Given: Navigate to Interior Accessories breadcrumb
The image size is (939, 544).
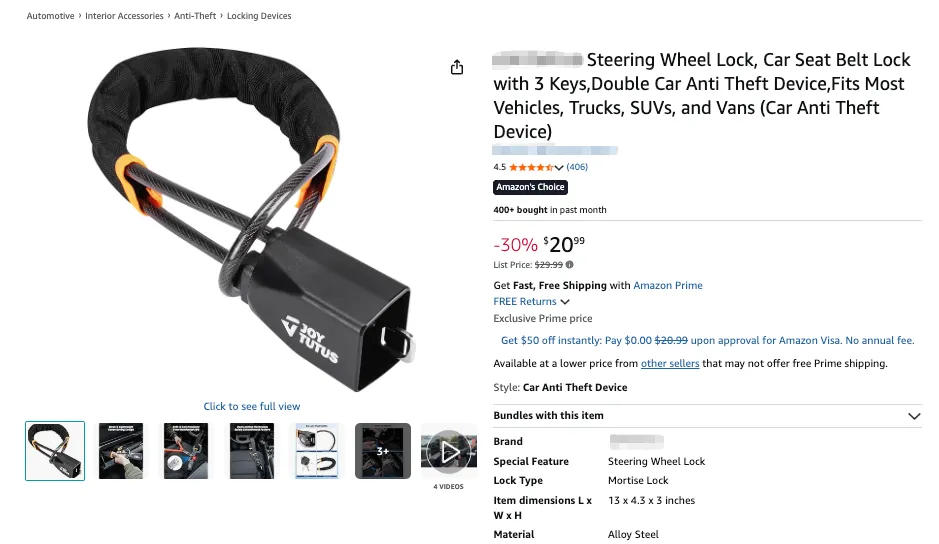Looking at the screenshot, I should pos(127,16).
